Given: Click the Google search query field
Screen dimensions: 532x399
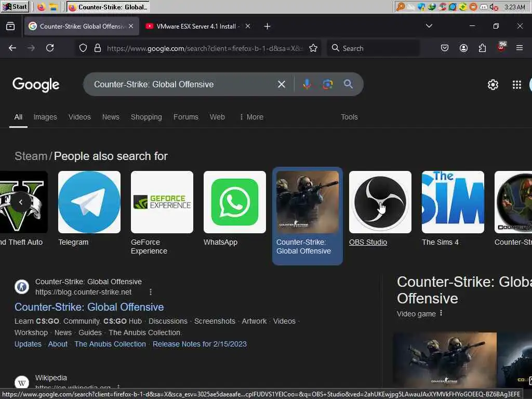Looking at the screenshot, I should point(183,84).
